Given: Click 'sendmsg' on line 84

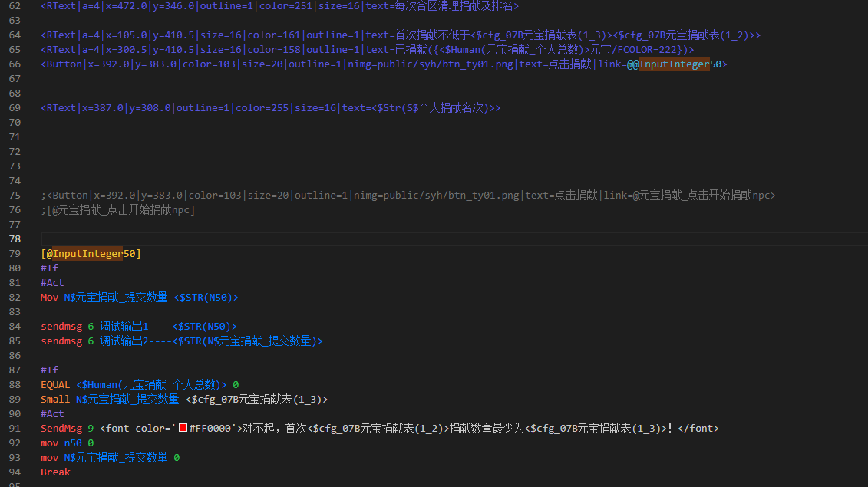Looking at the screenshot, I should (61, 327).
